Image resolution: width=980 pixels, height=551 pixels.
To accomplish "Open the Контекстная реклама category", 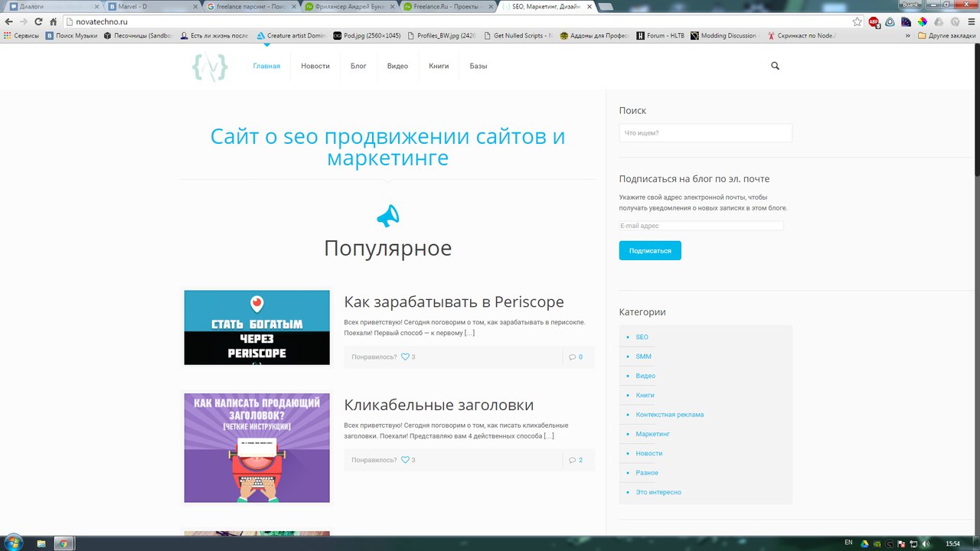I will point(669,415).
